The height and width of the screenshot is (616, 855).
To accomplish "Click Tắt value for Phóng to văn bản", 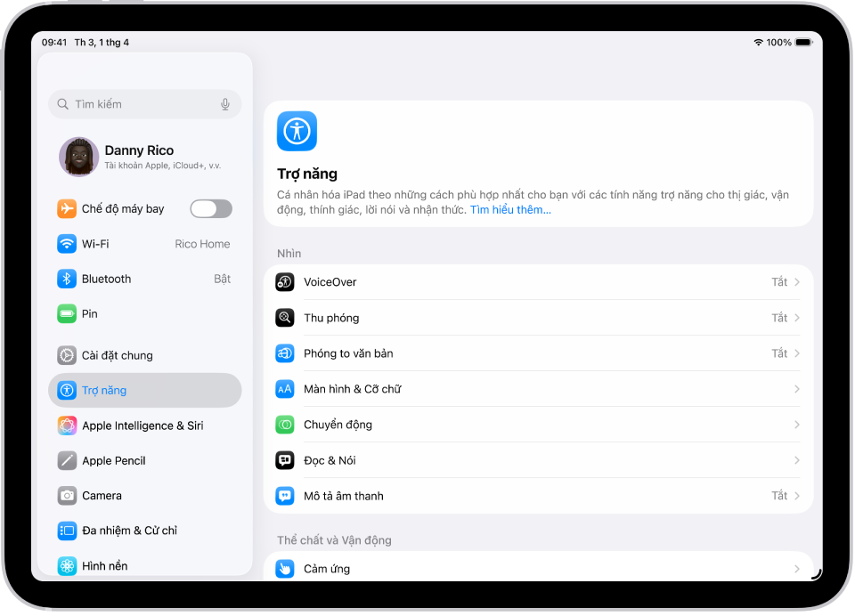I will 779,353.
